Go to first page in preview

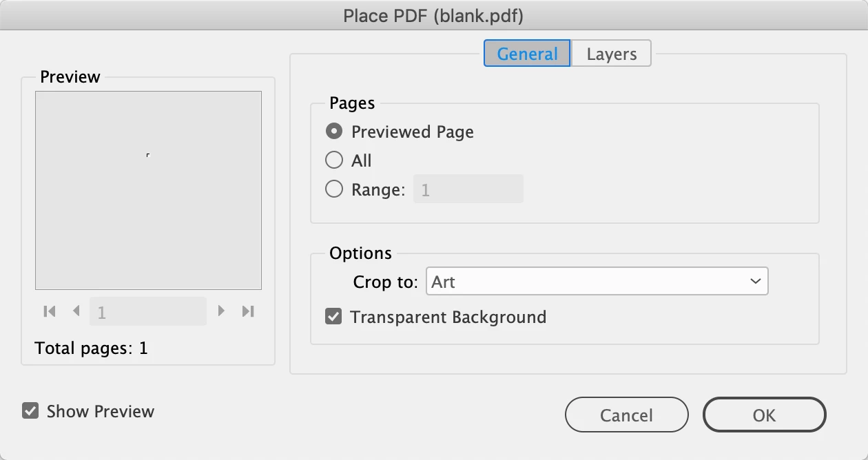49,311
